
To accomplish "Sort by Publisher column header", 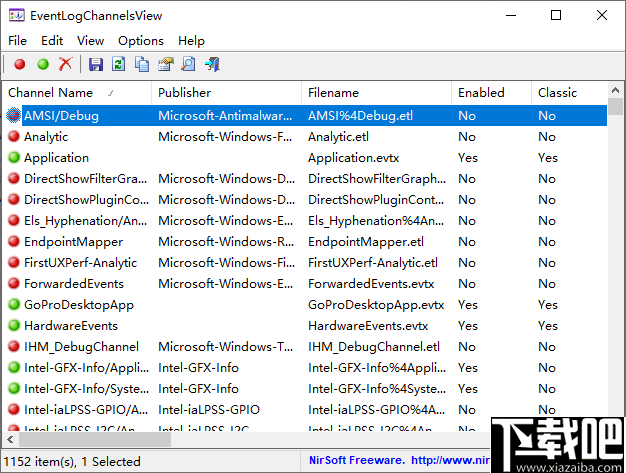I will pos(226,93).
